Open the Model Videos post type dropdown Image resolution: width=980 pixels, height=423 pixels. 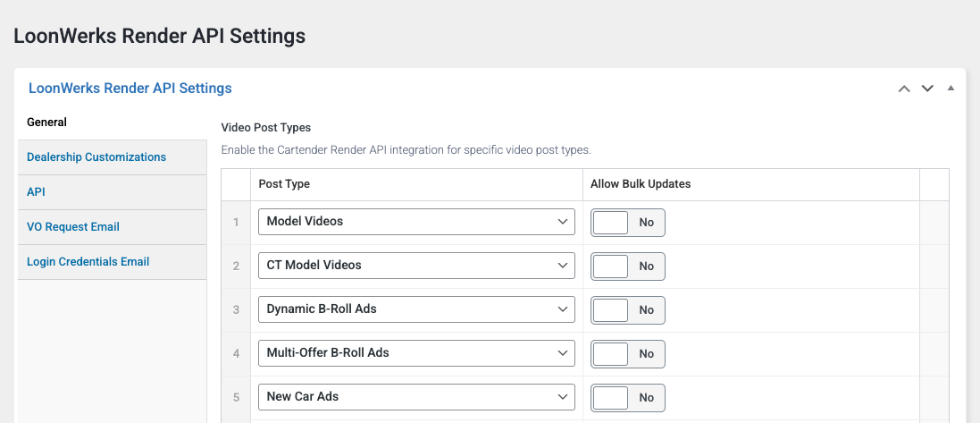(416, 222)
